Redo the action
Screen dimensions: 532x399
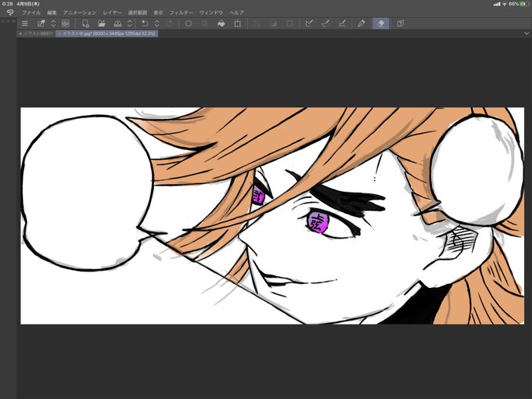pos(169,23)
